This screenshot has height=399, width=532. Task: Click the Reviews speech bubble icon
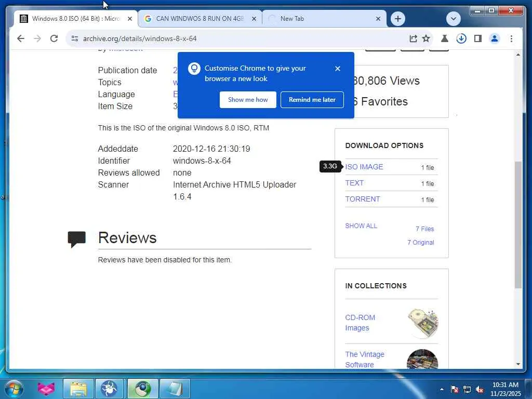pos(77,239)
